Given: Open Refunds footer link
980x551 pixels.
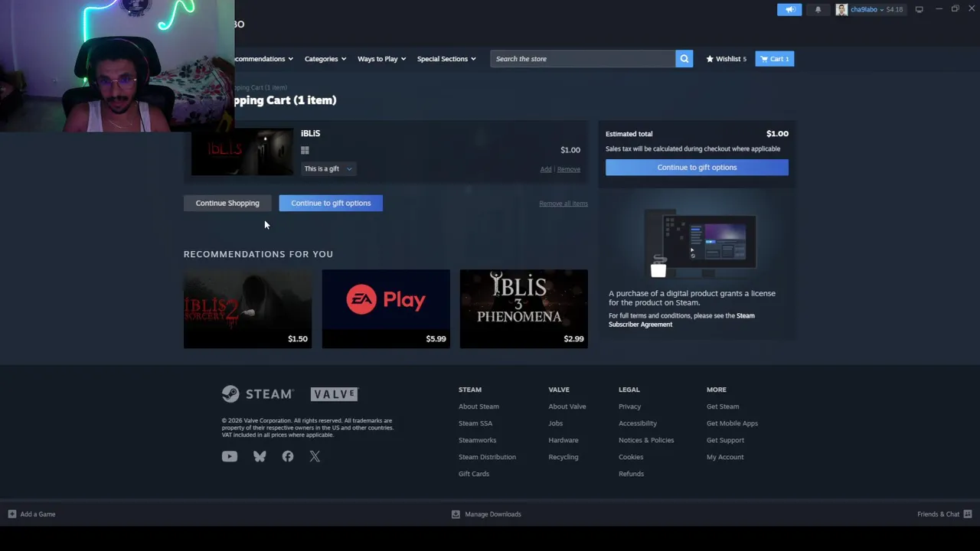Looking at the screenshot, I should [632, 474].
